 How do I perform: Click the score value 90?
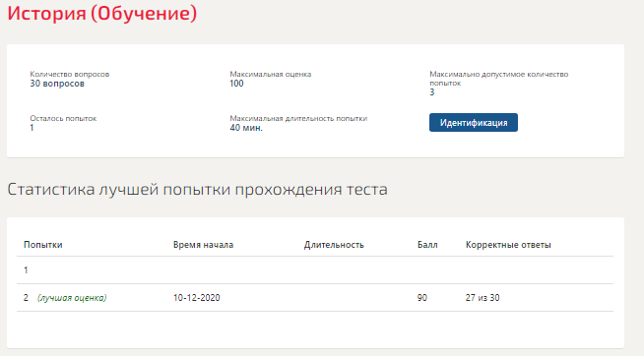pos(422,298)
